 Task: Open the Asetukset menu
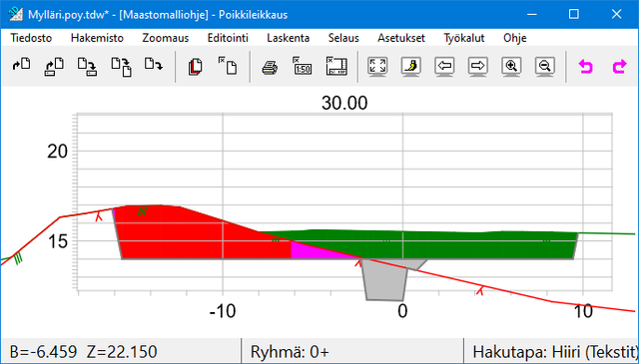point(401,38)
